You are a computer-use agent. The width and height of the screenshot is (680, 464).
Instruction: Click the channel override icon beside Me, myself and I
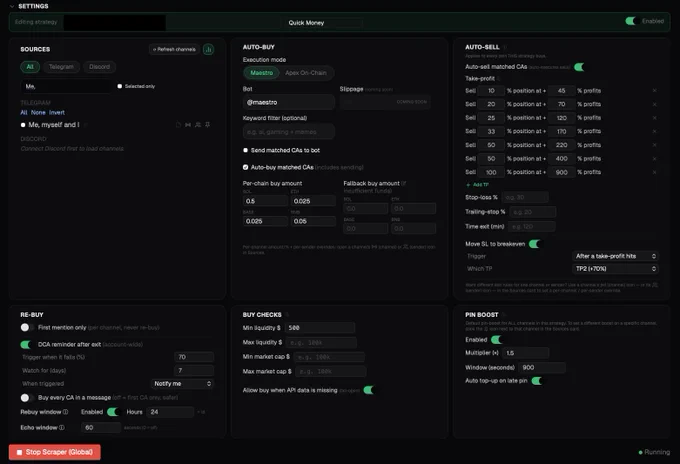pos(188,125)
